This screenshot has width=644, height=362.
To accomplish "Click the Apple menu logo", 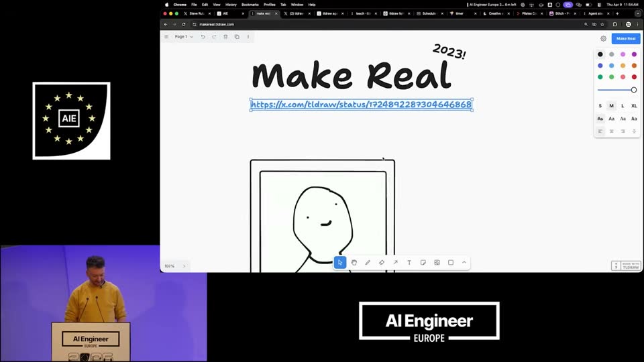I will pos(167,5).
